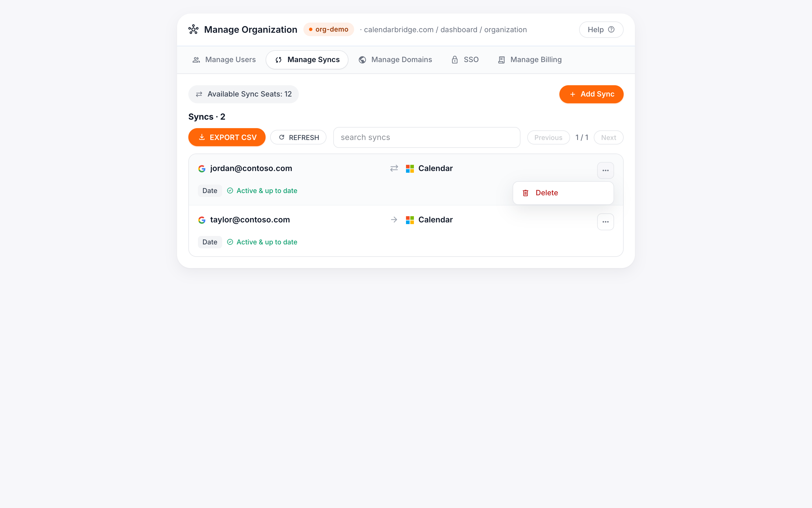This screenshot has height=508, width=812.
Task: Click the Calendar label in taylor's sync row
Action: tap(436, 220)
